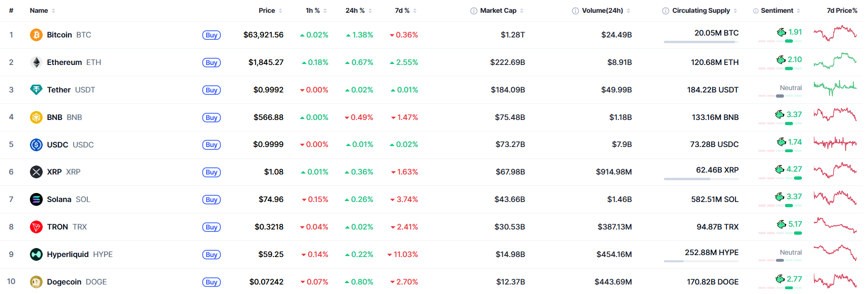Click the Solana logo icon
Viewport: 868px width, 294px height.
click(x=36, y=199)
